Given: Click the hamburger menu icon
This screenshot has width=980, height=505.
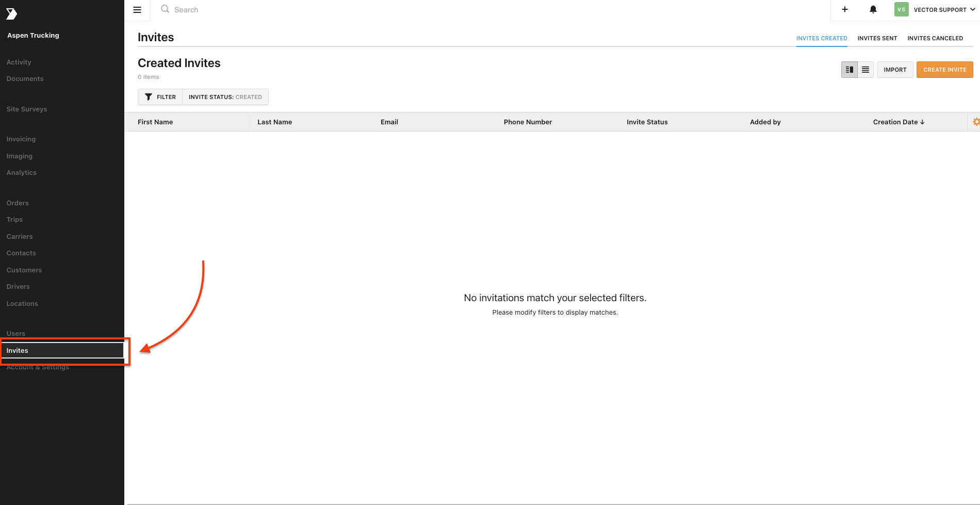Looking at the screenshot, I should tap(137, 10).
